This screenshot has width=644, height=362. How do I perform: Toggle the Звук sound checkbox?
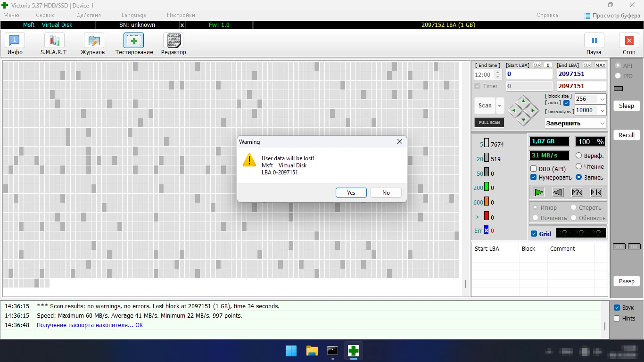[617, 308]
